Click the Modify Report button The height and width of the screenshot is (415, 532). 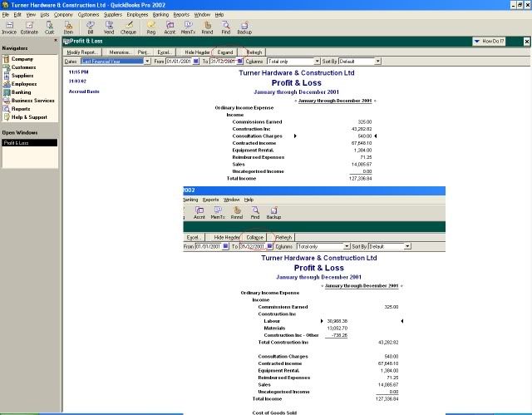pos(82,52)
